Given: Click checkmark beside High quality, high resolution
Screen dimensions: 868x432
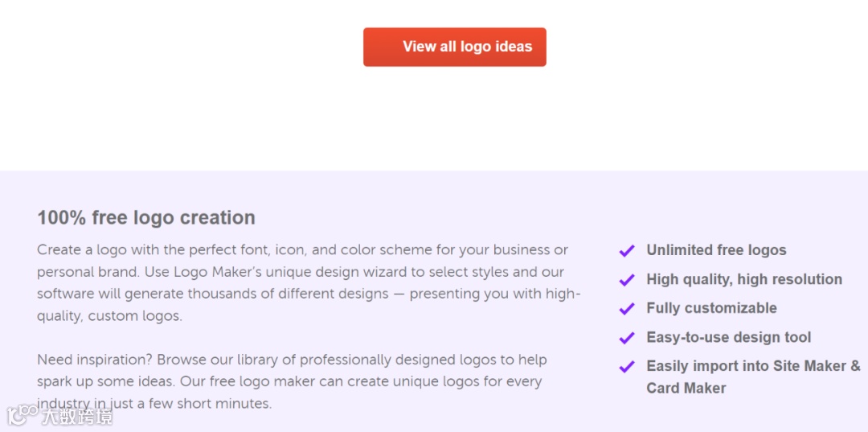Looking at the screenshot, I should pyautogui.click(x=627, y=280).
